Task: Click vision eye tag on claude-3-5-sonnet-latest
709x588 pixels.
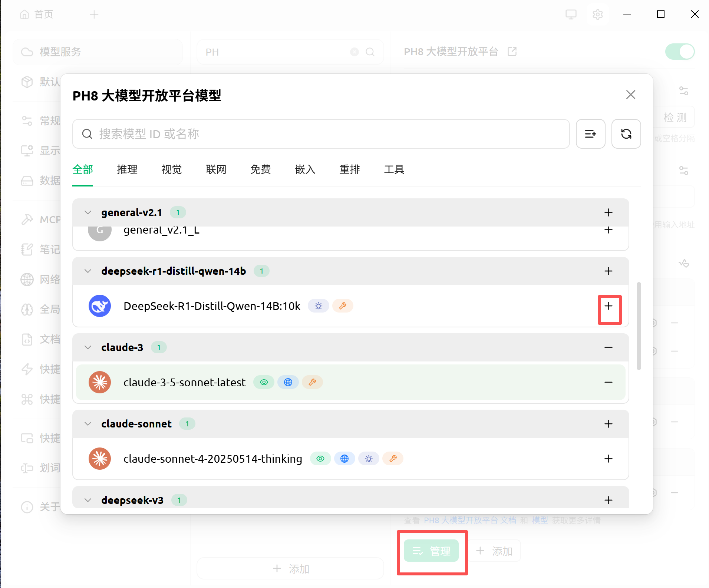Action: (264, 382)
